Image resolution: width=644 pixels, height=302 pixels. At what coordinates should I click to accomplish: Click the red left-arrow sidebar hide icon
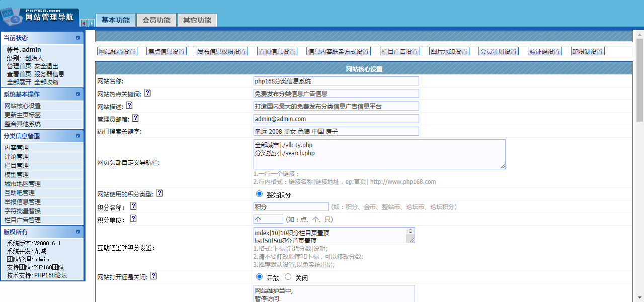click(x=84, y=23)
